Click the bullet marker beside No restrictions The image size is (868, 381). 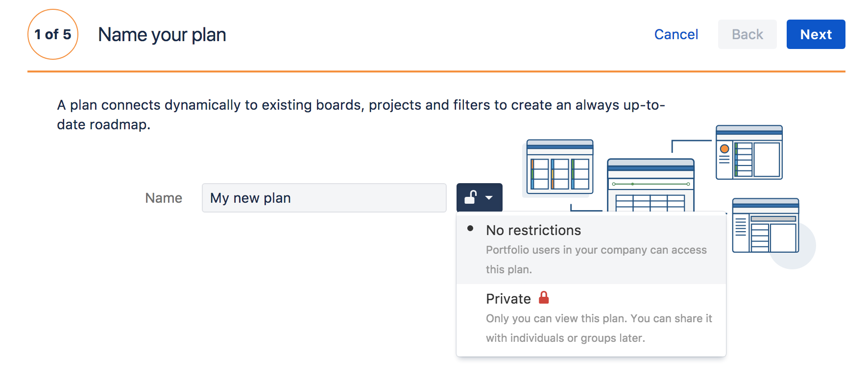470,228
